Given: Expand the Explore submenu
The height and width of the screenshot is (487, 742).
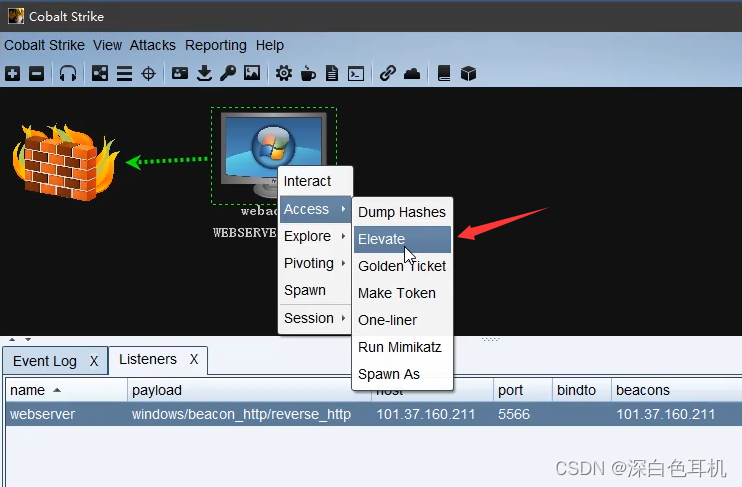Looking at the screenshot, I should tap(315, 236).
